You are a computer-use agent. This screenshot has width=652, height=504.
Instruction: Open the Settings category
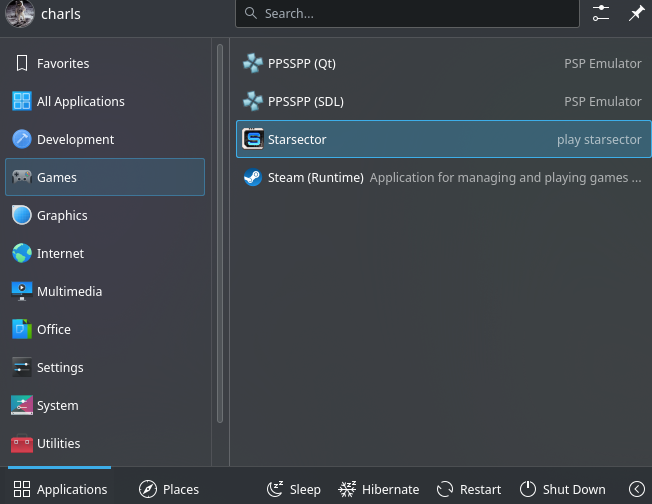(105, 368)
